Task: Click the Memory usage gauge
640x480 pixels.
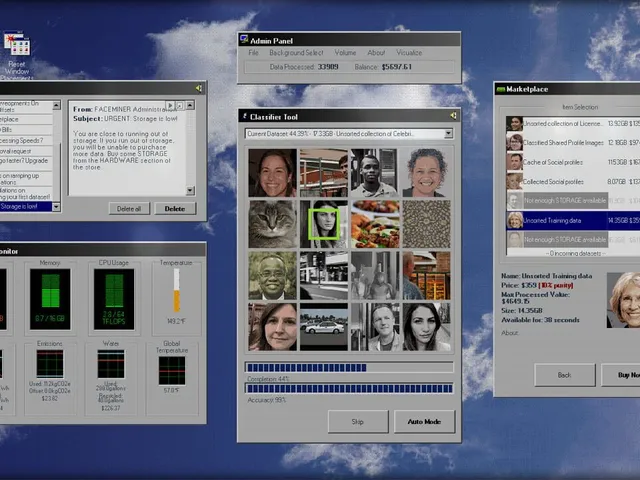Action: pyautogui.click(x=50, y=299)
